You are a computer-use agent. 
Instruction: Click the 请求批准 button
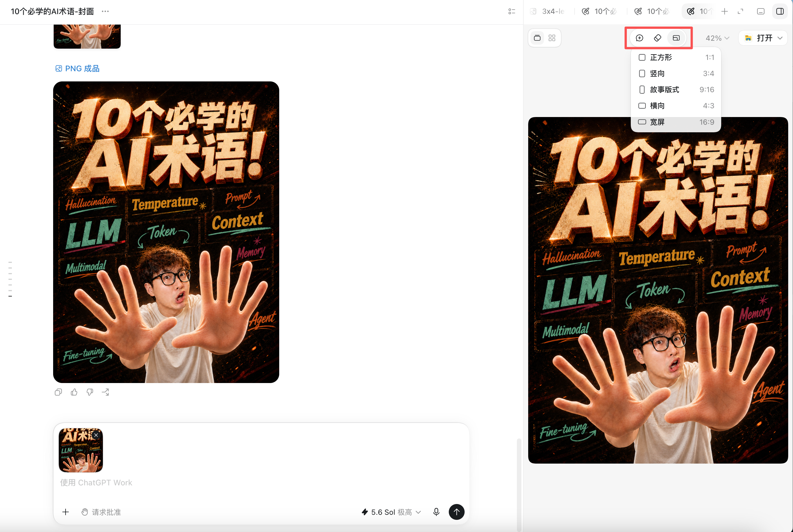click(x=101, y=512)
